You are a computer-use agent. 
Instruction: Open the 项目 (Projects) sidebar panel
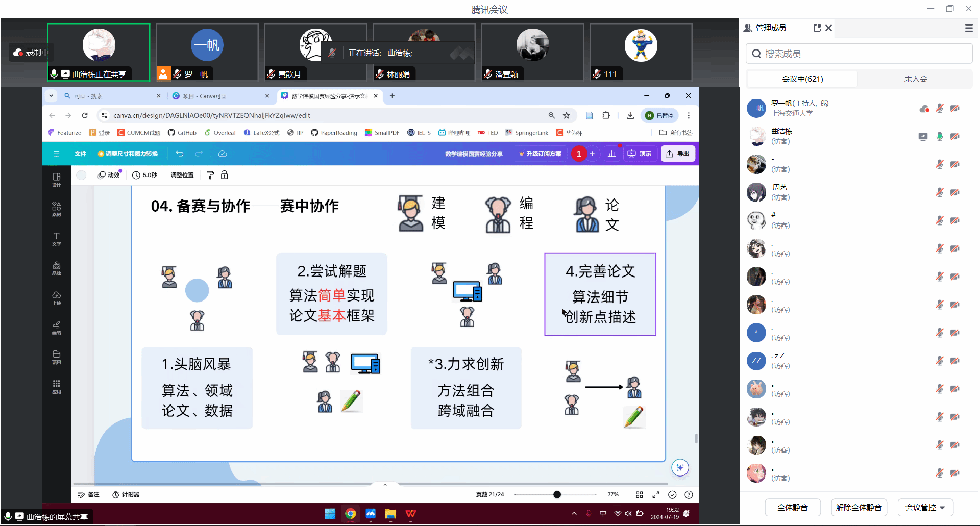coord(56,357)
